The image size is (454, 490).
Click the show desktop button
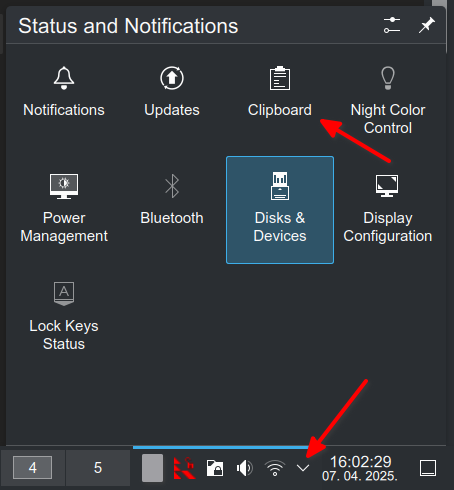point(428,468)
